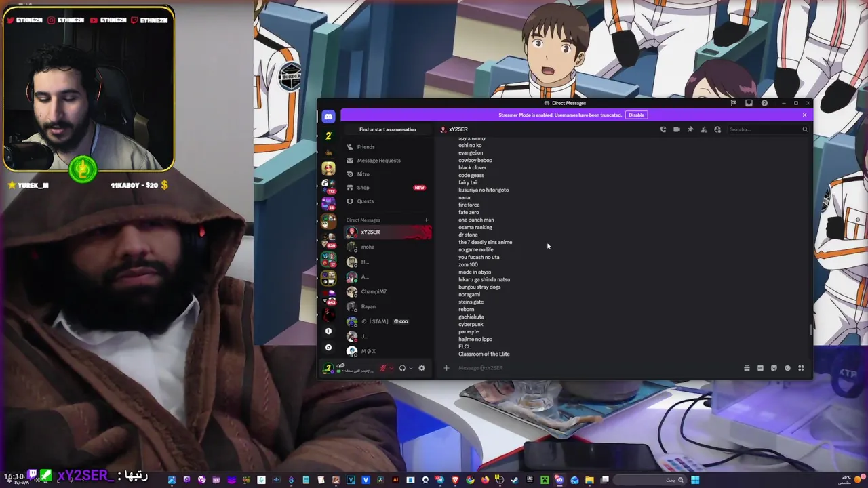The width and height of the screenshot is (868, 488).
Task: Click the message 'one punch man'
Action: [476, 220]
